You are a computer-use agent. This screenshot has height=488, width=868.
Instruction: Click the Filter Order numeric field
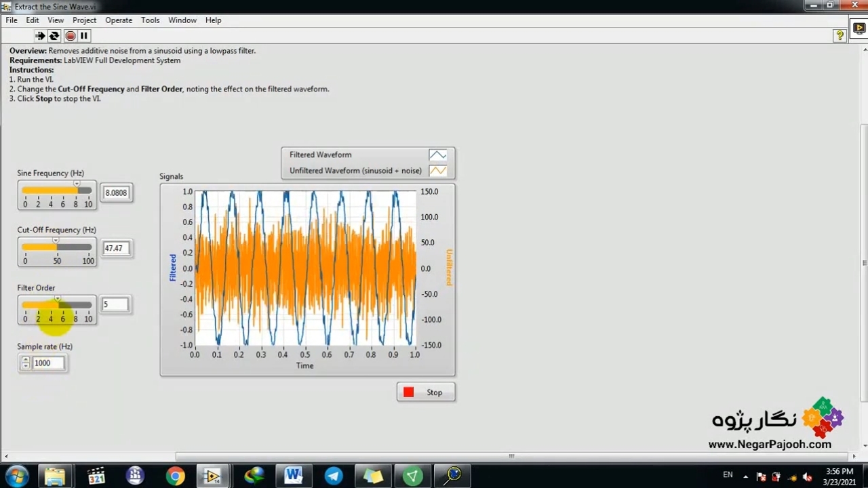coord(115,304)
